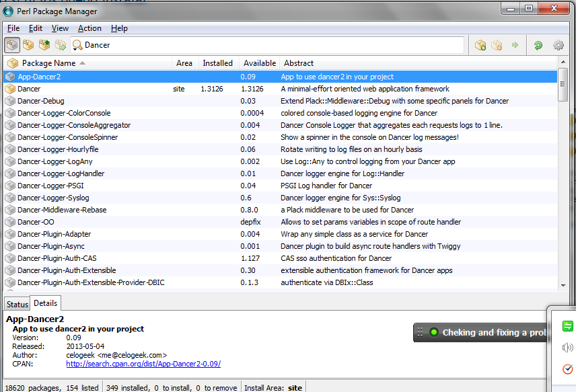The width and height of the screenshot is (578, 392).
Task: Sort by the Package Name column header
Action: coord(87,63)
